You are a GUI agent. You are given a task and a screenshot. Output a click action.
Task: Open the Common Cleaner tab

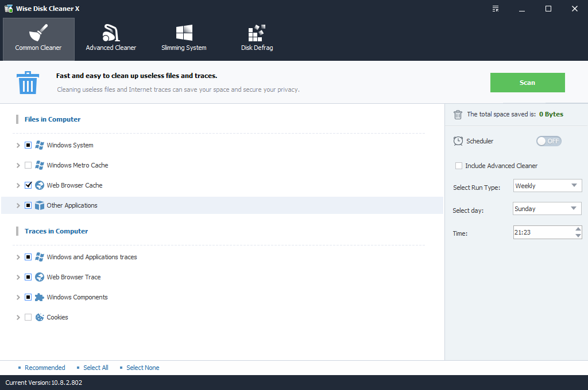tap(38, 39)
